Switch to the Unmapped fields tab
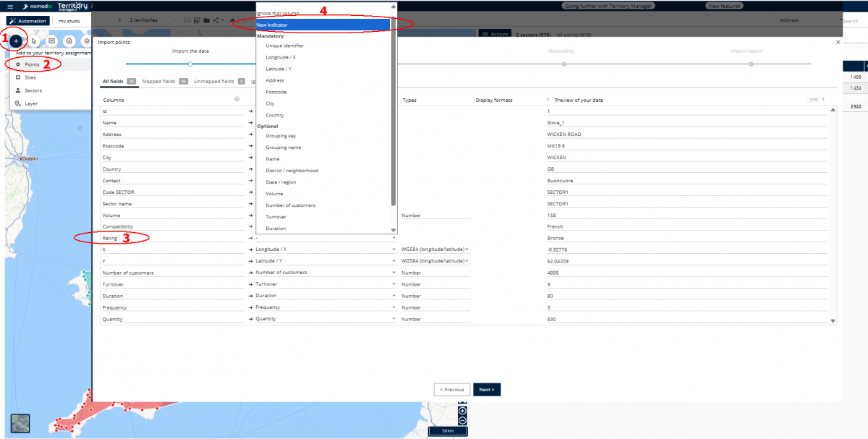This screenshot has height=439, width=868. [213, 82]
